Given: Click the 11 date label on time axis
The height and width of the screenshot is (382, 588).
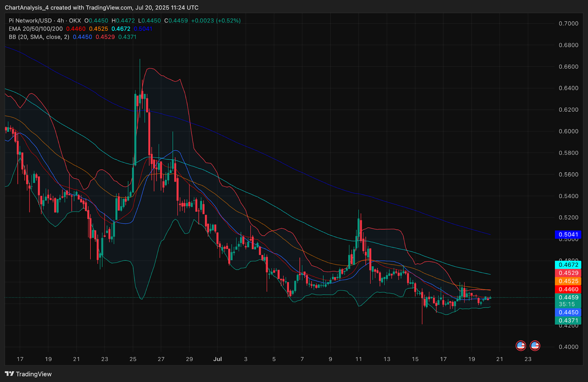Looking at the screenshot, I should (x=359, y=359).
